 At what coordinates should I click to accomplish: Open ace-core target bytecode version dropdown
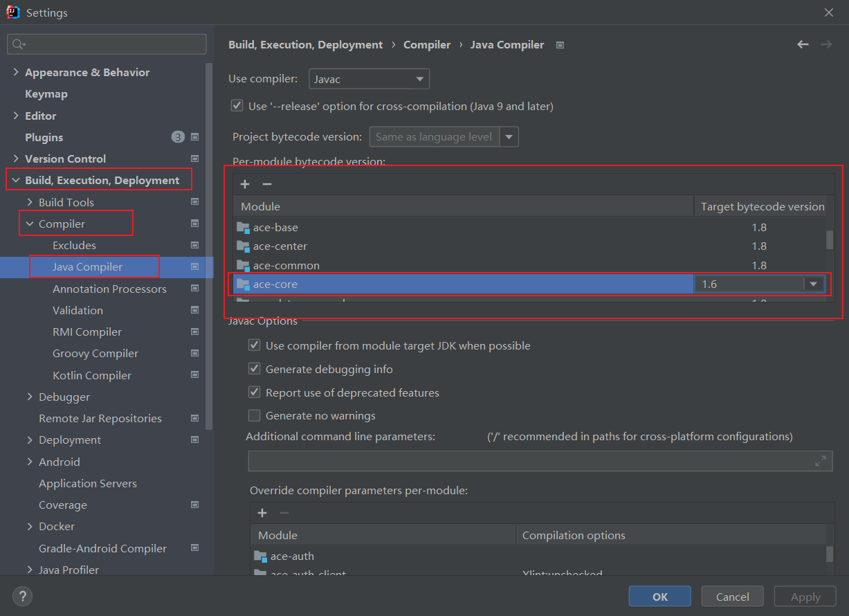click(x=814, y=284)
